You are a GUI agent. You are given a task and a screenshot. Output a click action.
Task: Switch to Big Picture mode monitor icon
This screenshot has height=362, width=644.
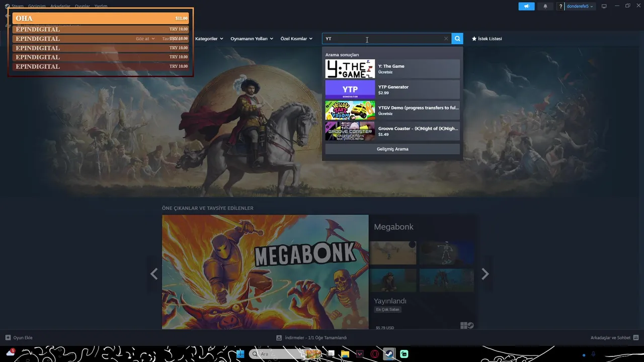[604, 7]
